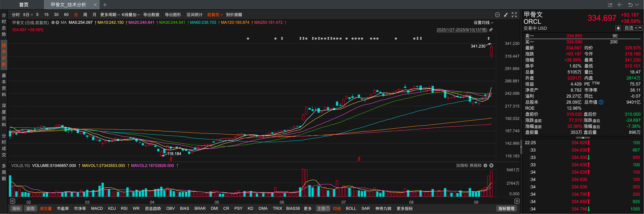Click the event marker above the latest candle

point(489,38)
